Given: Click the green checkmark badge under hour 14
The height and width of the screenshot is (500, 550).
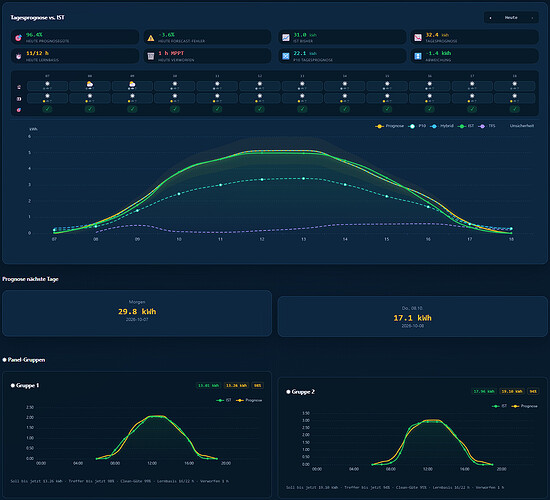Looking at the screenshot, I should coord(345,109).
